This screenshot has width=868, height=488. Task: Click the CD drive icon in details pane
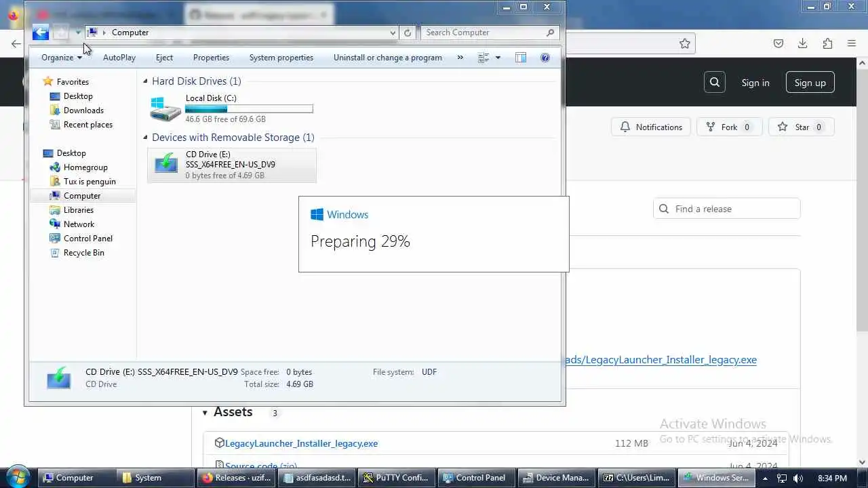(58, 378)
